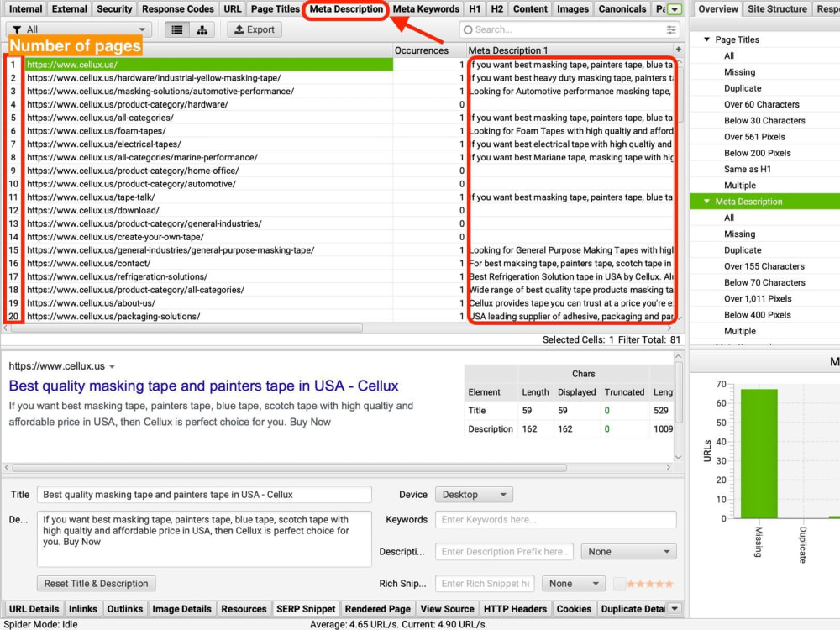
Task: Open the H1 tab
Action: 475,9
